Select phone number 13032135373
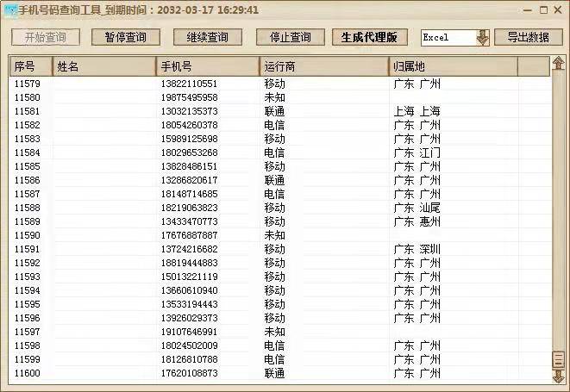 coord(189,111)
